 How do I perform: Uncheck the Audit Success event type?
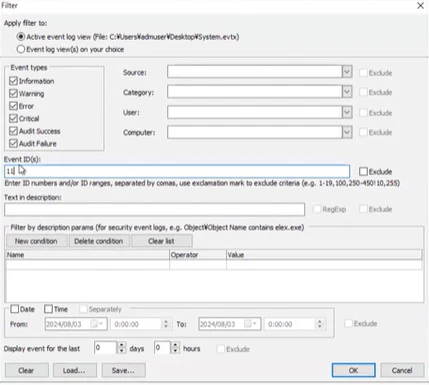click(13, 131)
